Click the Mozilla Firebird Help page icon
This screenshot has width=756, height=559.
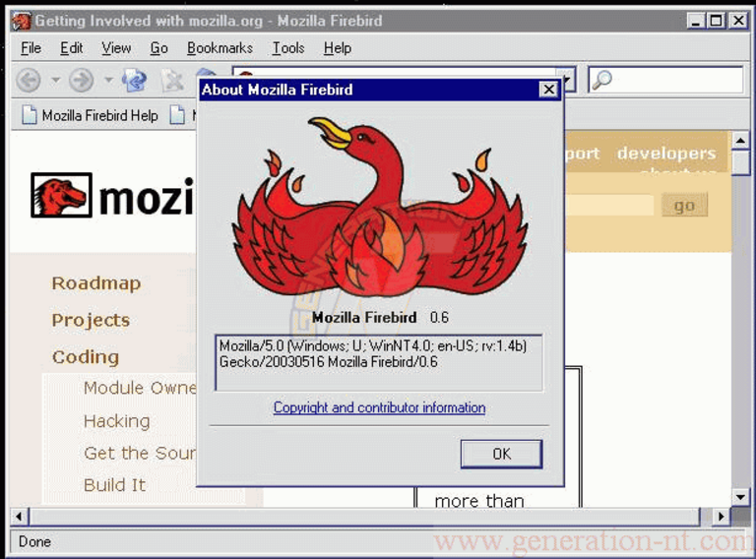tap(29, 116)
